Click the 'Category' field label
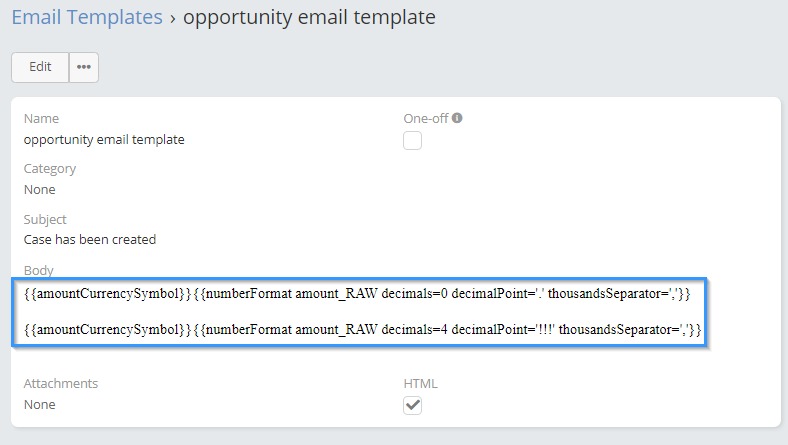The image size is (788, 445). pyautogui.click(x=50, y=169)
